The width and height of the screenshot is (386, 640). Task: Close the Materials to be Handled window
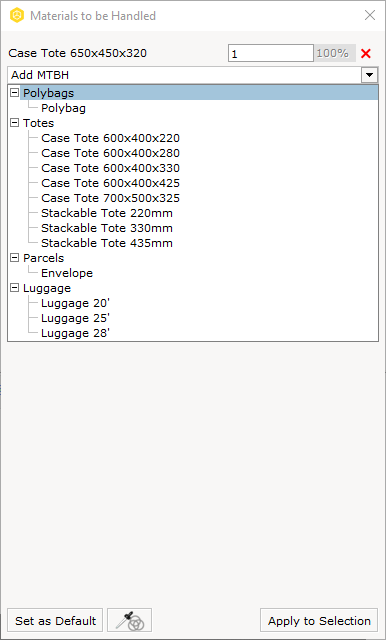[x=370, y=16]
